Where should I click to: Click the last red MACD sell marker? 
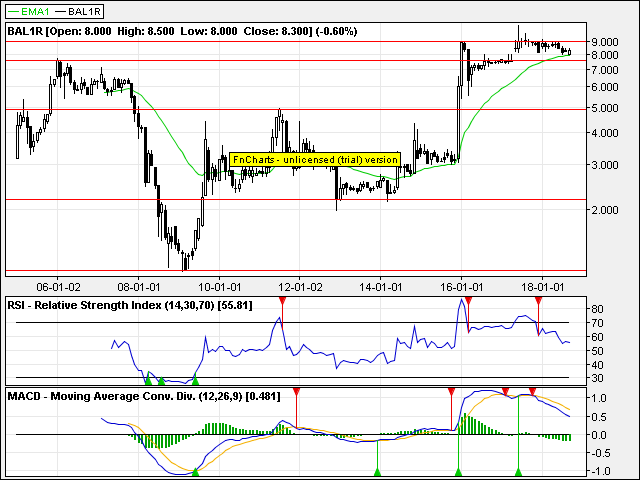click(532, 392)
